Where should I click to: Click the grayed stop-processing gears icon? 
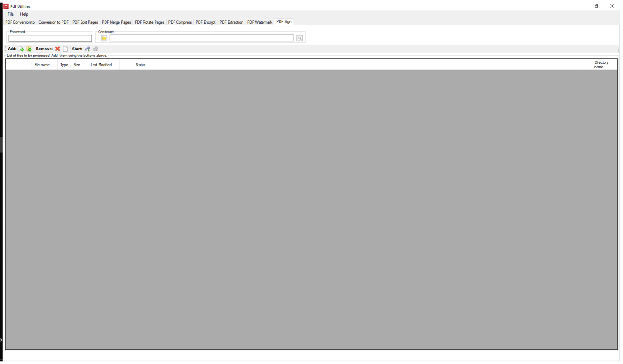click(95, 49)
